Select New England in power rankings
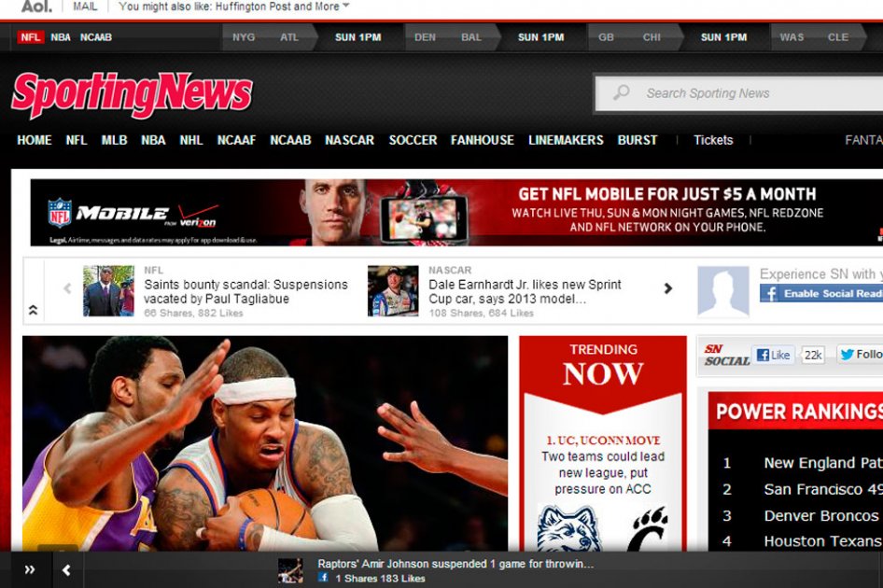 822,463
